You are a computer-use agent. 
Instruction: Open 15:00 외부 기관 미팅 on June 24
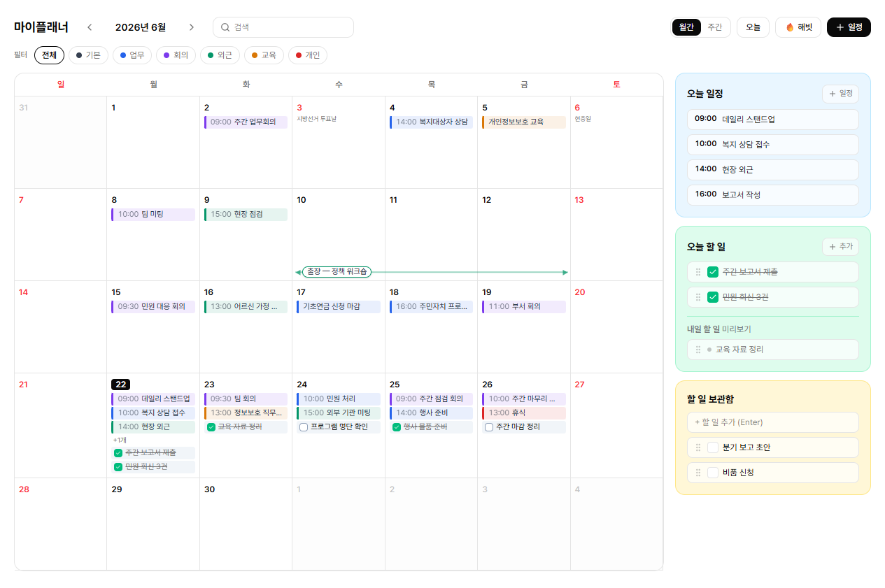[x=339, y=413]
